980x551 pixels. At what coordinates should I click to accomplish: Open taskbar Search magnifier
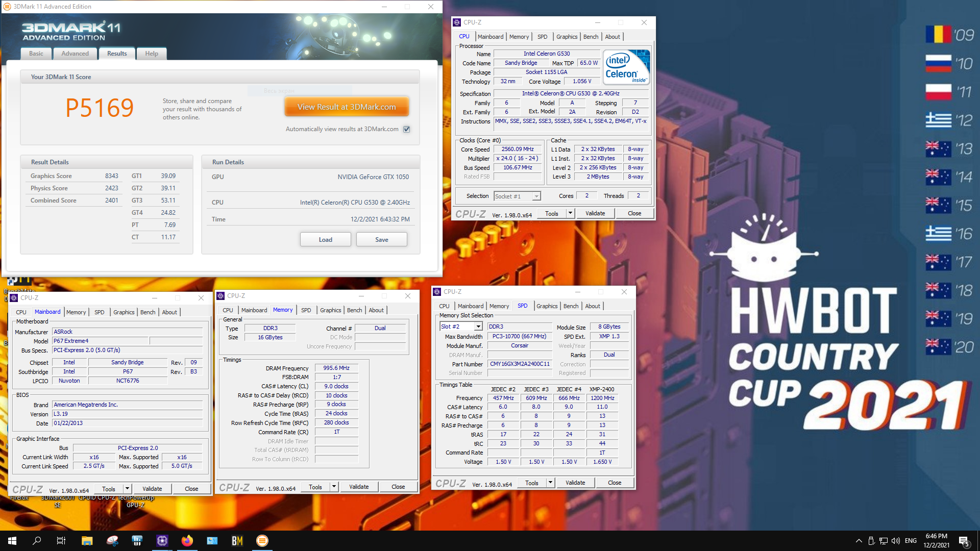coord(37,541)
